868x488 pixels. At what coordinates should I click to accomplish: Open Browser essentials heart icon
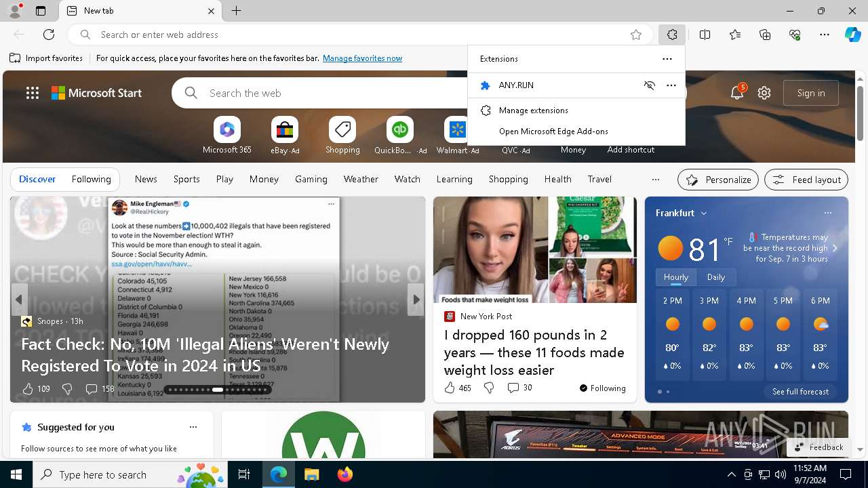pyautogui.click(x=795, y=35)
